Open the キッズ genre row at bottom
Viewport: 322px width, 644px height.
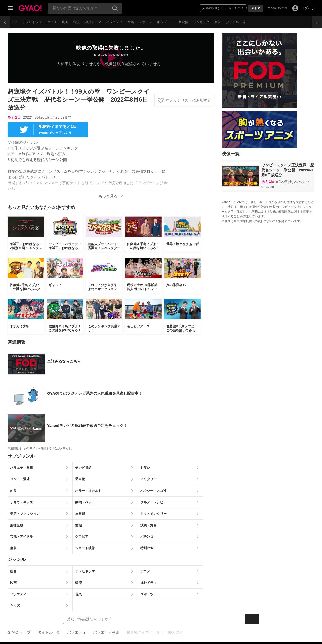(40, 606)
